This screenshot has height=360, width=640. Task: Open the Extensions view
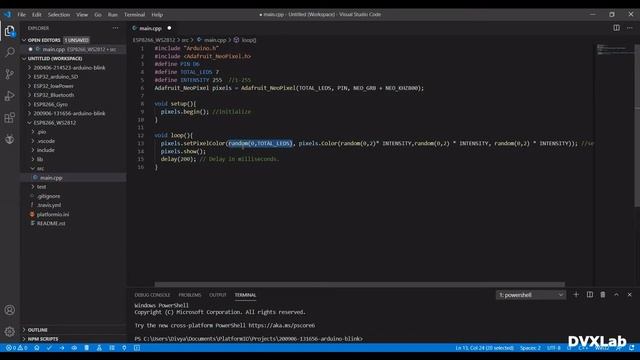coord(10,118)
